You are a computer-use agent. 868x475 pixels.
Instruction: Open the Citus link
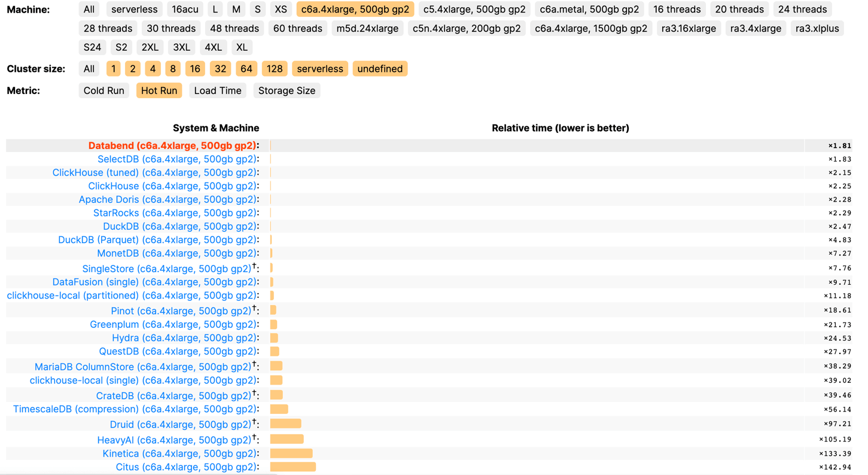[186, 467]
